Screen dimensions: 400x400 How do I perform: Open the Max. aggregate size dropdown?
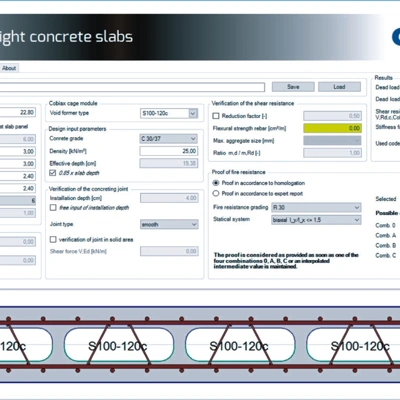point(332,140)
